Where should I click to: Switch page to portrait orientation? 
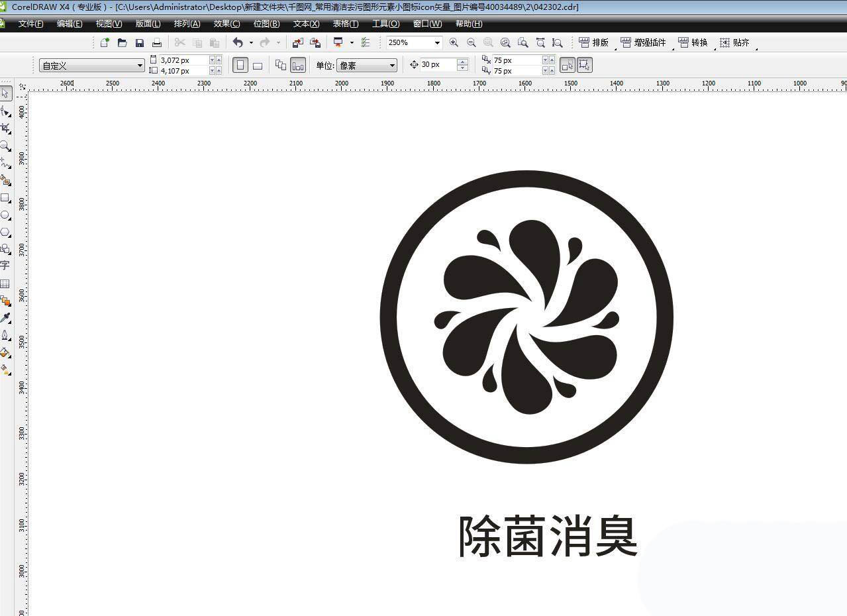pos(240,65)
